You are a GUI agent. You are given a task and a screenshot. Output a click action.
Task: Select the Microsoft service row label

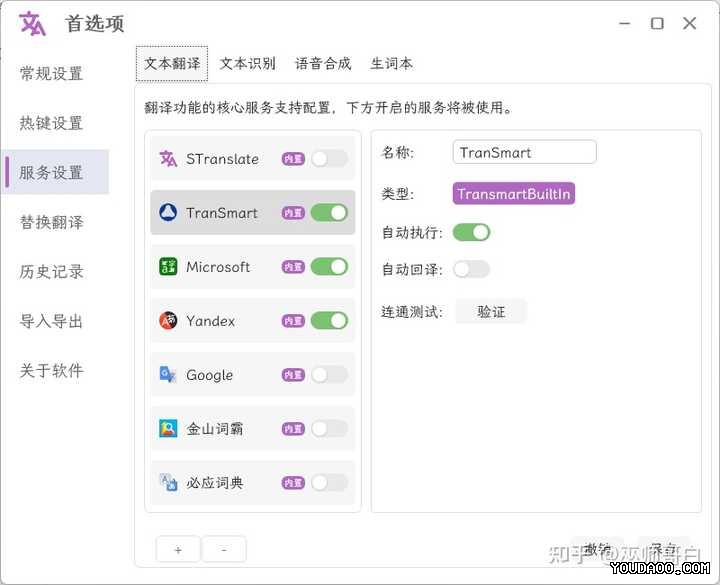[218, 267]
